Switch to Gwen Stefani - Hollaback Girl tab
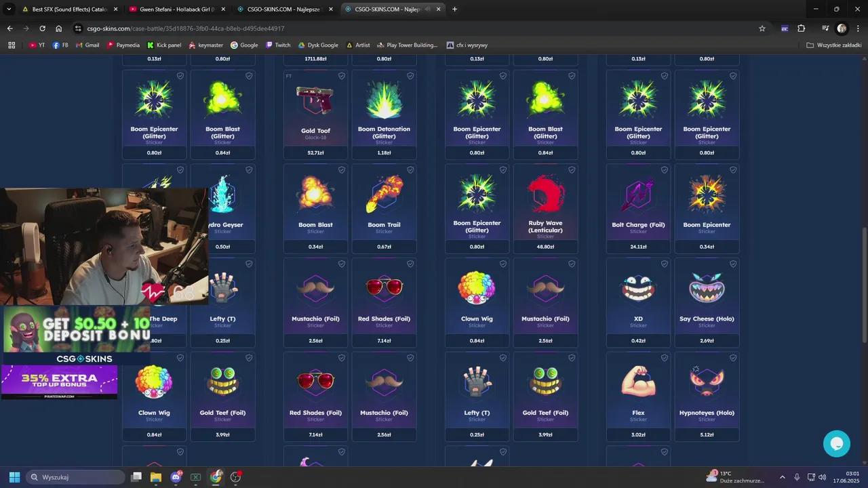The width and height of the screenshot is (868, 488). pos(176,9)
